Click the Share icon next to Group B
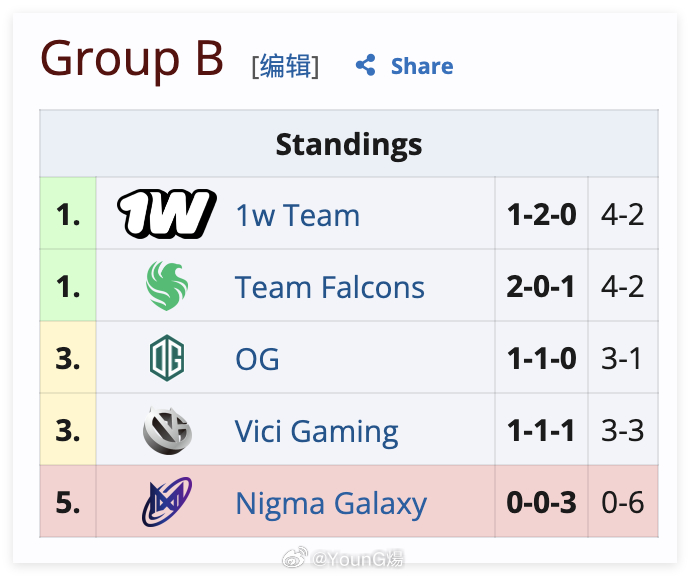 click(365, 66)
